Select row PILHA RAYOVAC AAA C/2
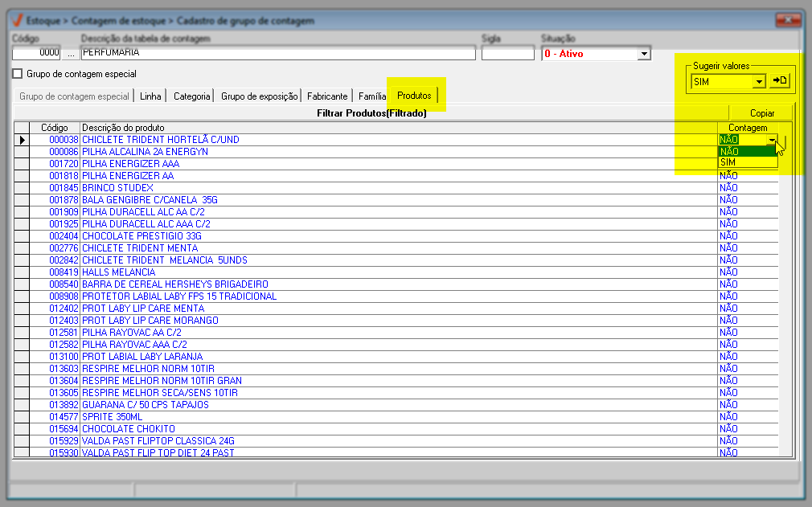 click(396, 345)
